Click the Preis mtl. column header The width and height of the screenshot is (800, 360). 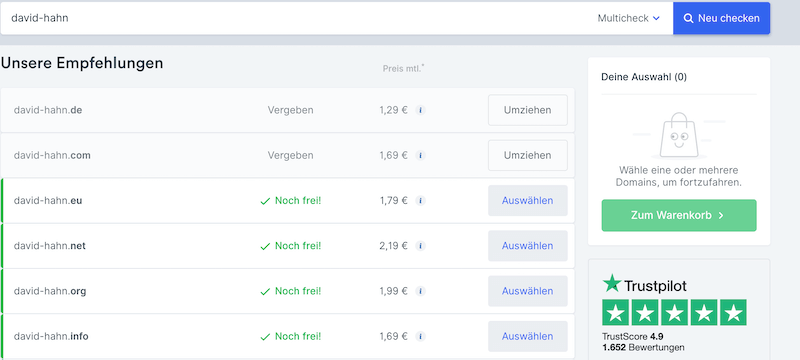click(403, 68)
